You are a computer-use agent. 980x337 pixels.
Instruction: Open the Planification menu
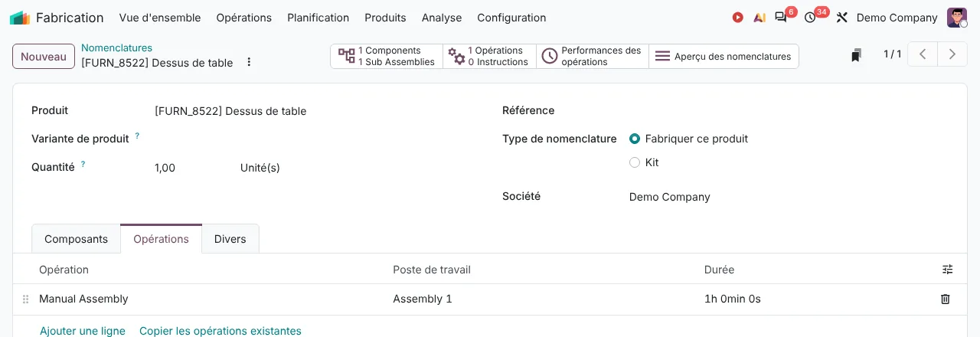click(318, 18)
